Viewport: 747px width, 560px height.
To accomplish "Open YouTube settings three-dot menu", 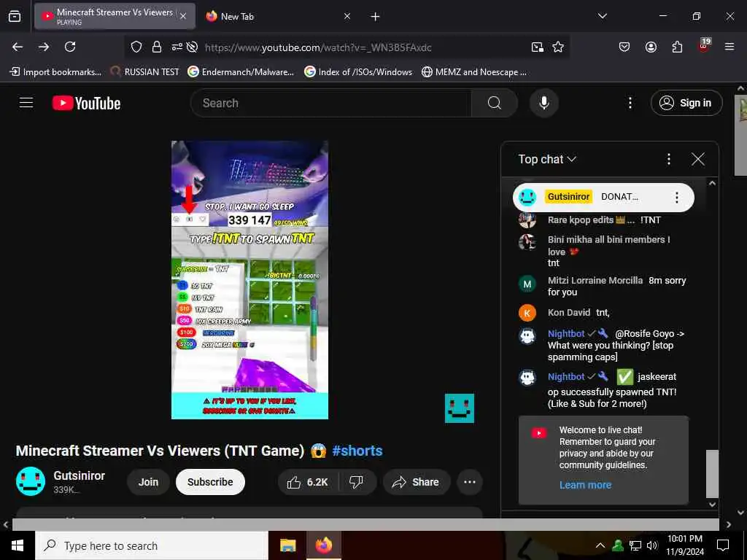I will click(x=630, y=103).
